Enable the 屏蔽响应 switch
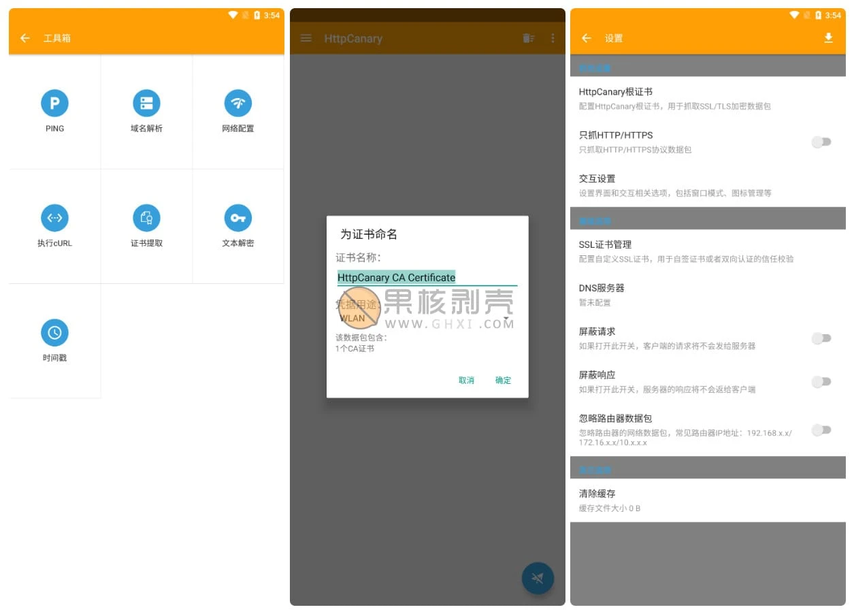854x616 pixels. pos(821,382)
